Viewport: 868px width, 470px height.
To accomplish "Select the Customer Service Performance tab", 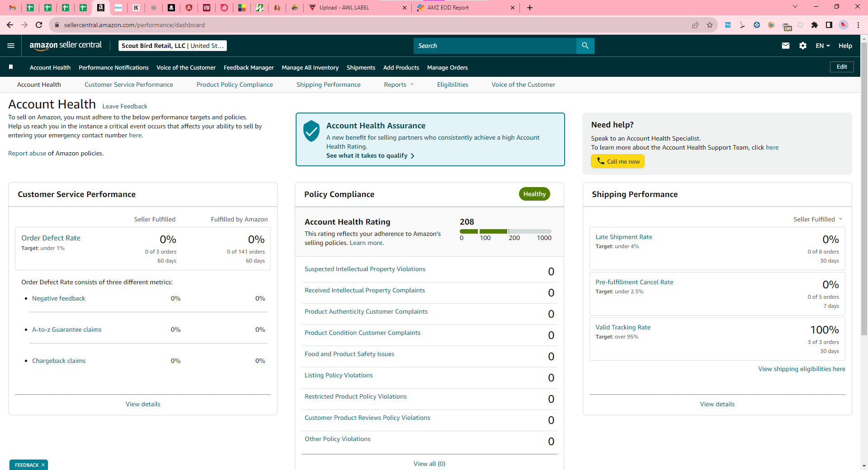I will pos(129,85).
